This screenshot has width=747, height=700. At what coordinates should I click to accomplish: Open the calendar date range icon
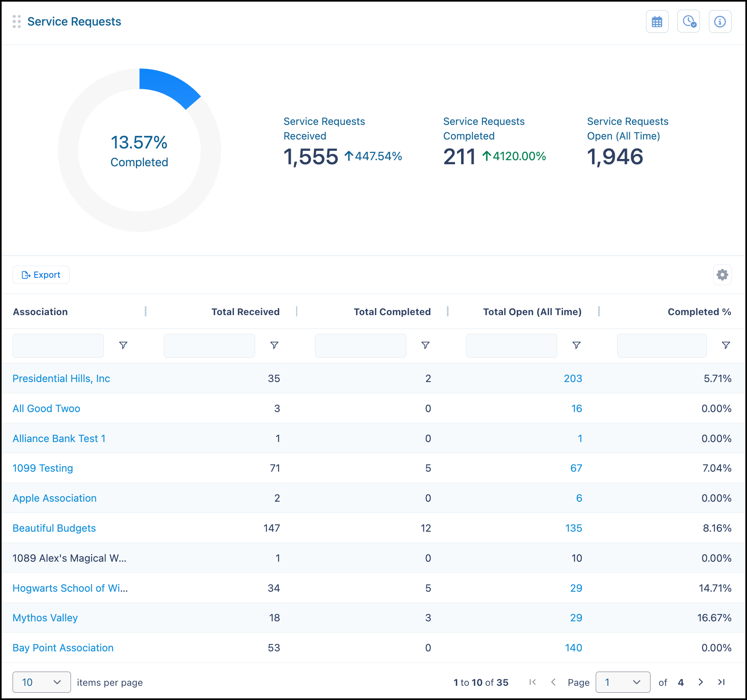point(657,21)
